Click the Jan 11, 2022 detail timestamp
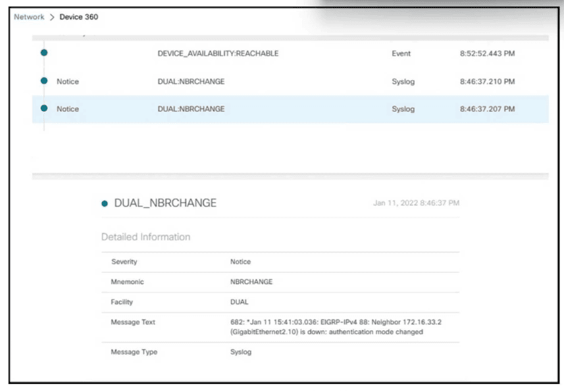The width and height of the screenshot is (564, 392). click(x=416, y=203)
